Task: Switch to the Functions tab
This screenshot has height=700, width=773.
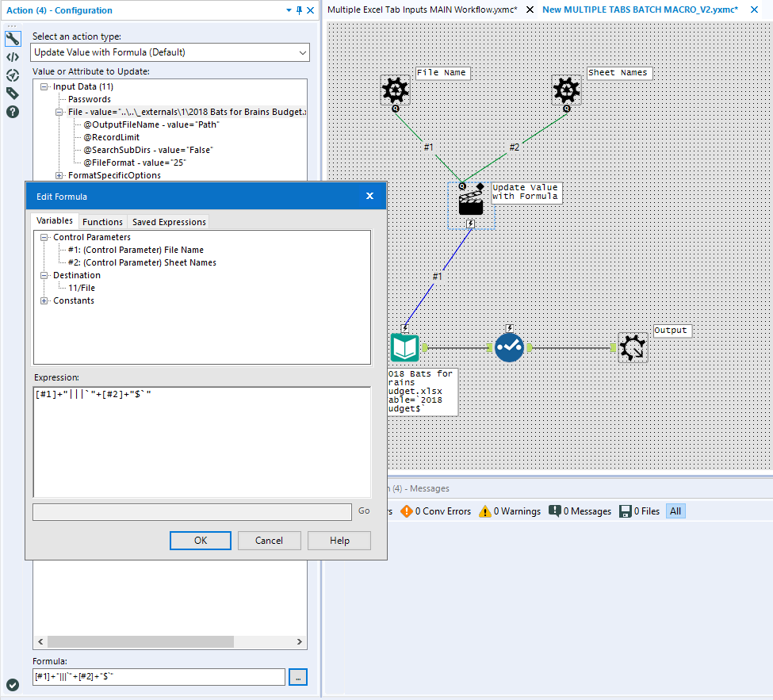Action: pos(102,222)
